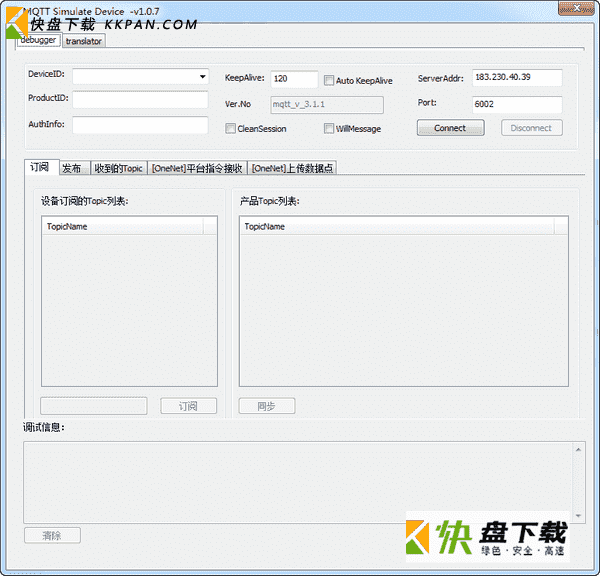Click the debug info scrollbar down arrow

pos(578,516)
